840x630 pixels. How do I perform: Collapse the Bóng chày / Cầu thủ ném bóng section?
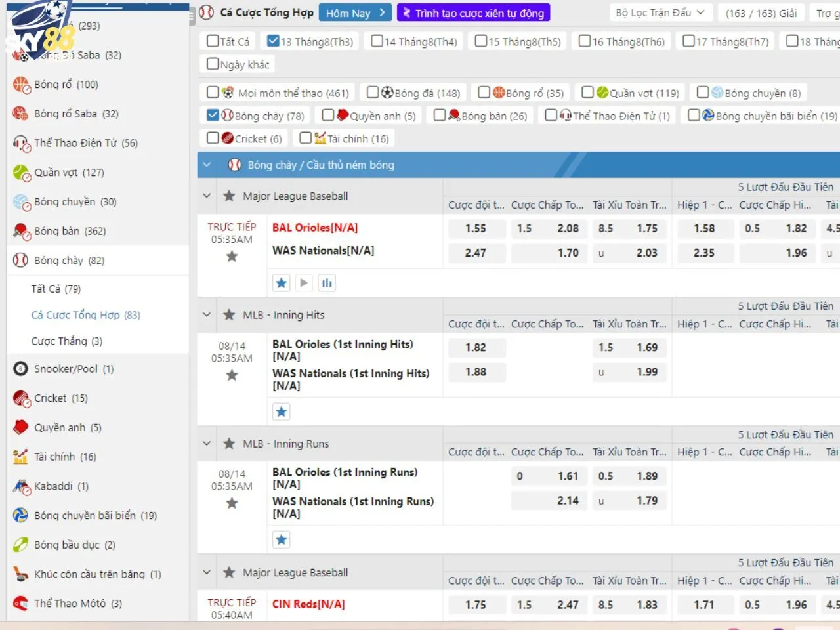[x=207, y=165]
